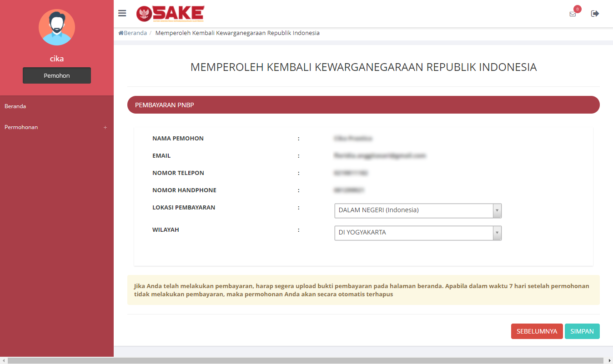Click the NOMOR TELEPON label

coord(178,173)
